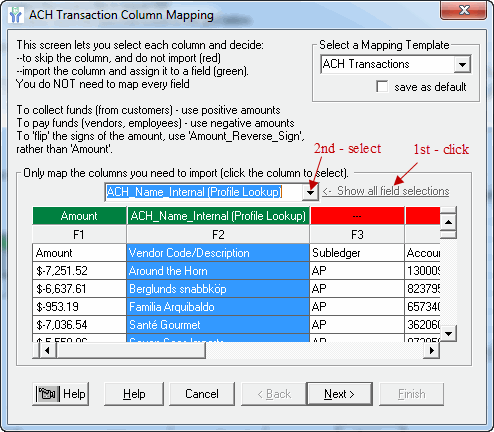This screenshot has width=494, height=432.
Task: Close the ACH Transaction Column Mapping window
Action: tap(464, 10)
